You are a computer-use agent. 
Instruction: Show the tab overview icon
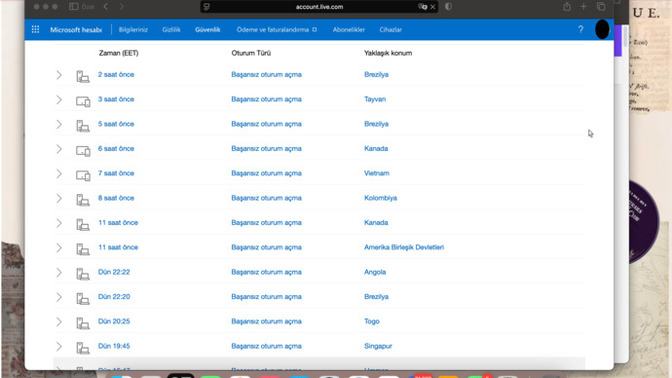601,6
